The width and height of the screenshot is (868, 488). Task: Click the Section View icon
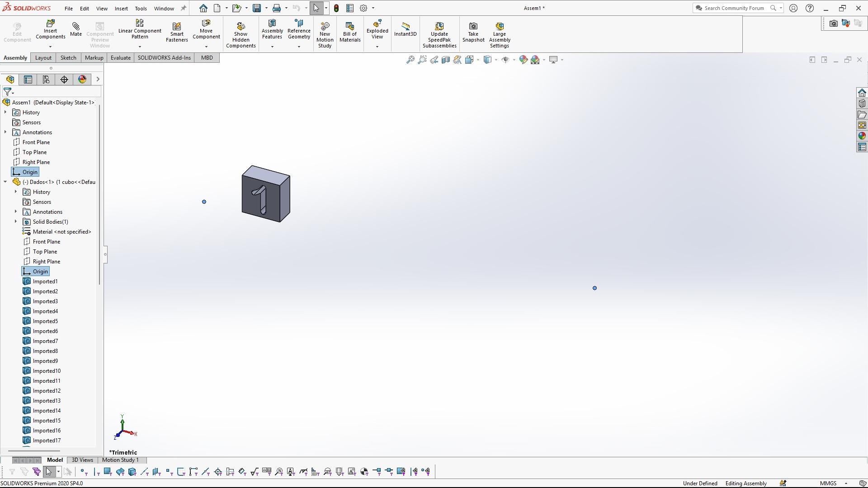[446, 60]
